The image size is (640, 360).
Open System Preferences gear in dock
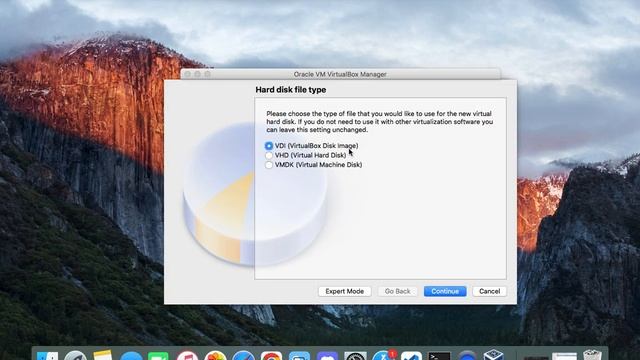355,356
